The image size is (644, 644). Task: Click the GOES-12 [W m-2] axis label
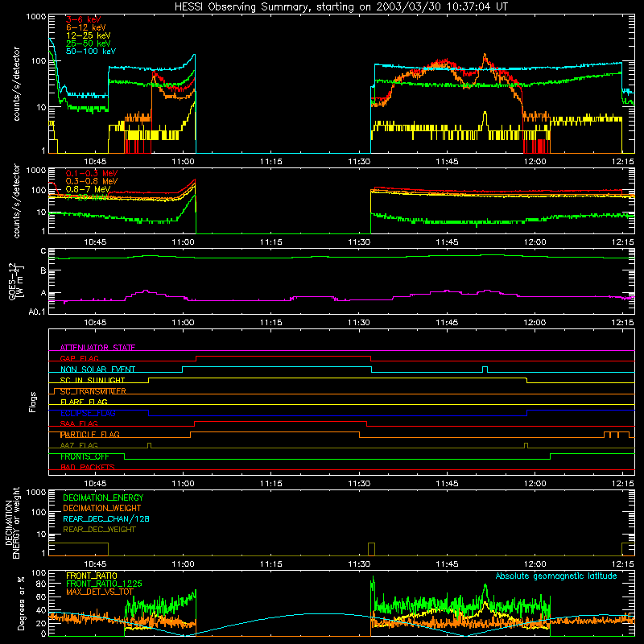pyautogui.click(x=16, y=282)
